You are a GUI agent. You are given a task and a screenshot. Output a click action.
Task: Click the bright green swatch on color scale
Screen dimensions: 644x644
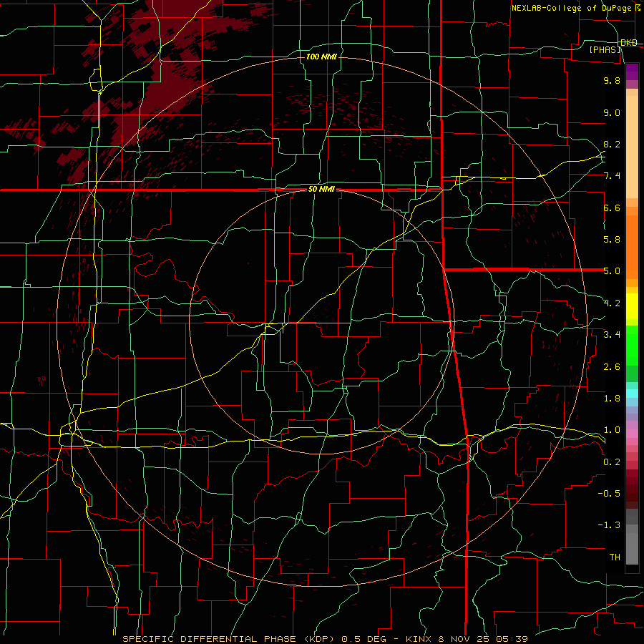coord(632,346)
